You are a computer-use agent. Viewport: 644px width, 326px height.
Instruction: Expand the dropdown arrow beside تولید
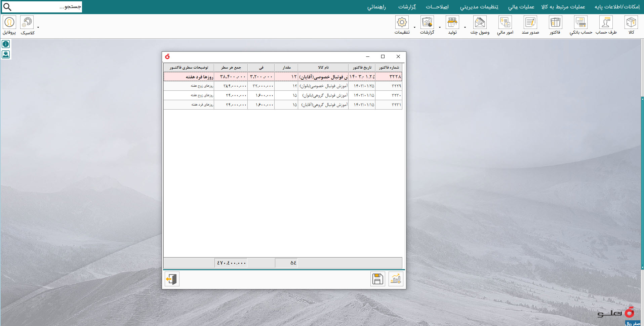pos(465,27)
